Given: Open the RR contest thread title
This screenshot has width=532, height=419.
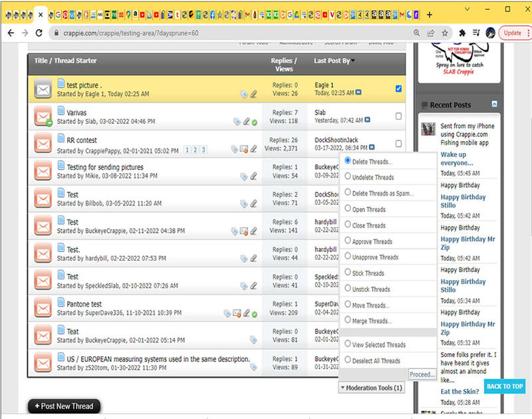Looking at the screenshot, I should (82, 140).
